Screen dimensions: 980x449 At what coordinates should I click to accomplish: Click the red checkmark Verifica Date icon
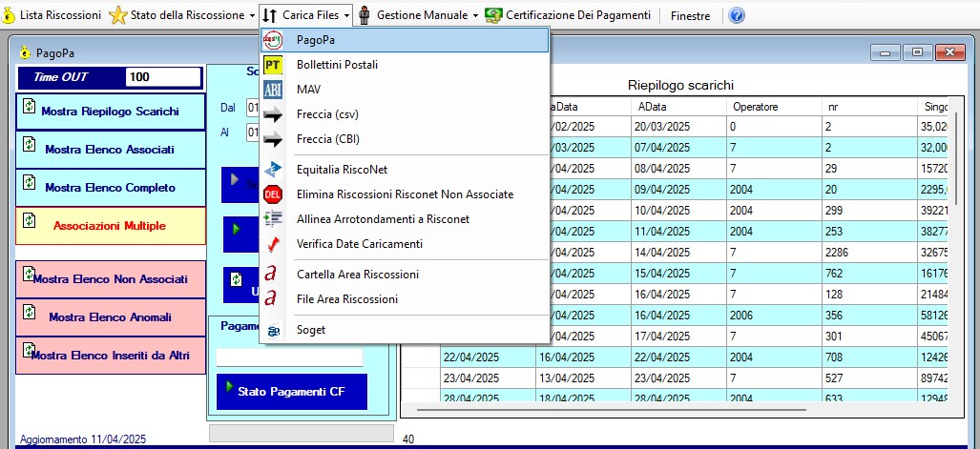[273, 244]
